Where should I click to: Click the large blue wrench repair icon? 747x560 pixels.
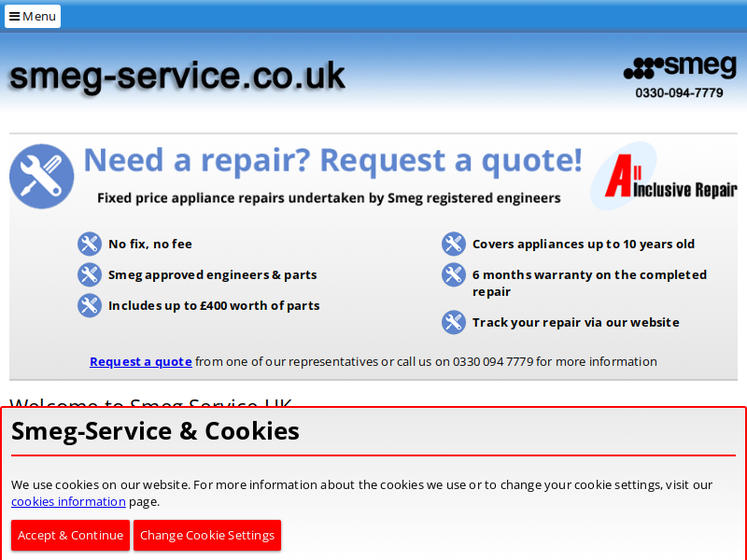click(x=42, y=176)
